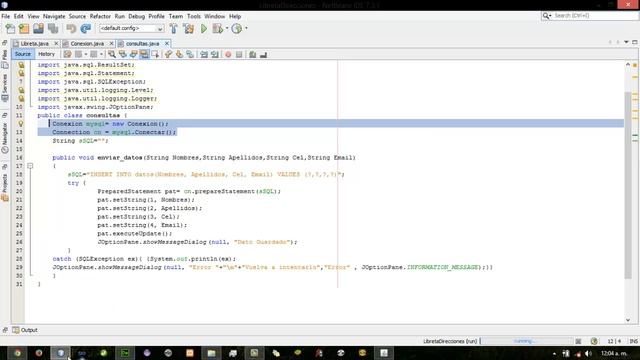Open the Tools menu
The width and height of the screenshot is (640, 360).
click(x=194, y=16)
